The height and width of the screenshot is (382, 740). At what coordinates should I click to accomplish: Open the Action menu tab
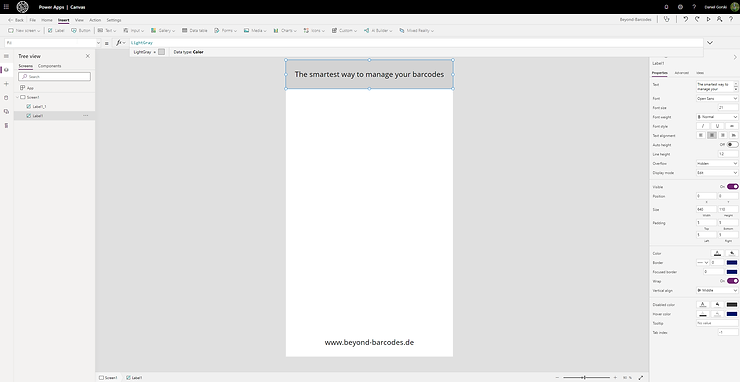point(95,20)
